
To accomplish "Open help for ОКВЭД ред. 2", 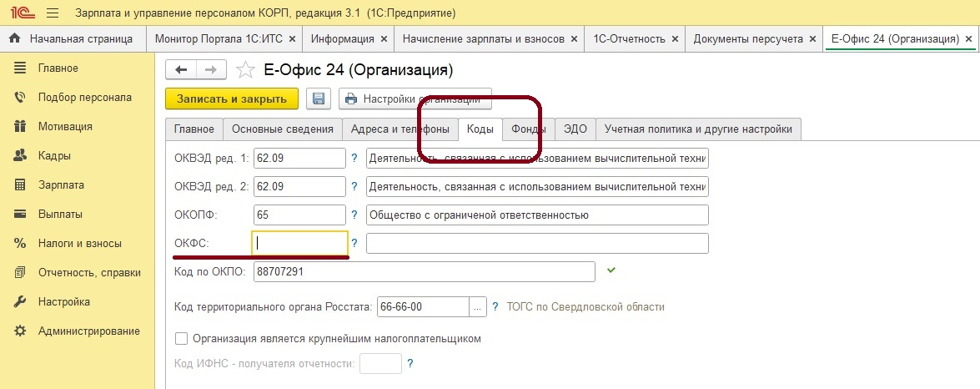I will tap(354, 186).
